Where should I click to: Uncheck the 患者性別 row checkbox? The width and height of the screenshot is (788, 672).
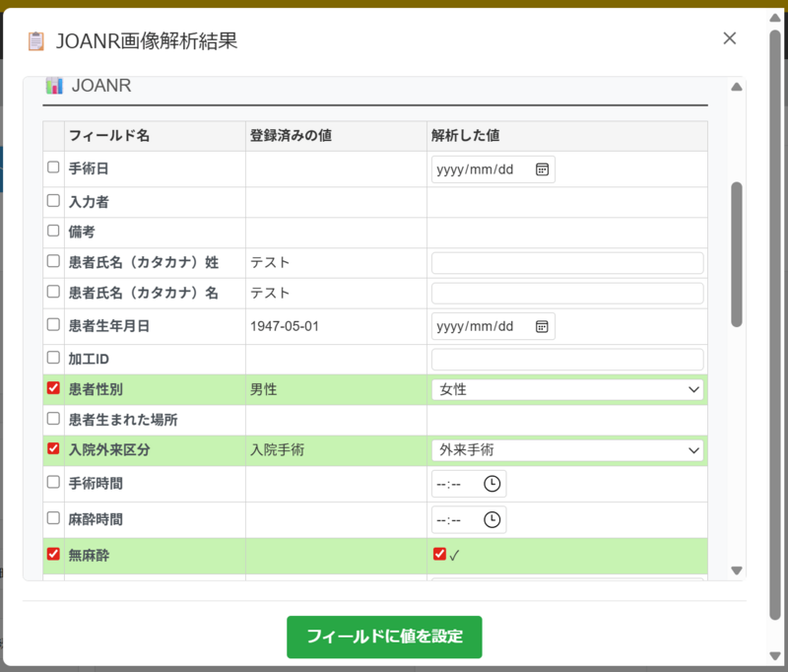53,388
